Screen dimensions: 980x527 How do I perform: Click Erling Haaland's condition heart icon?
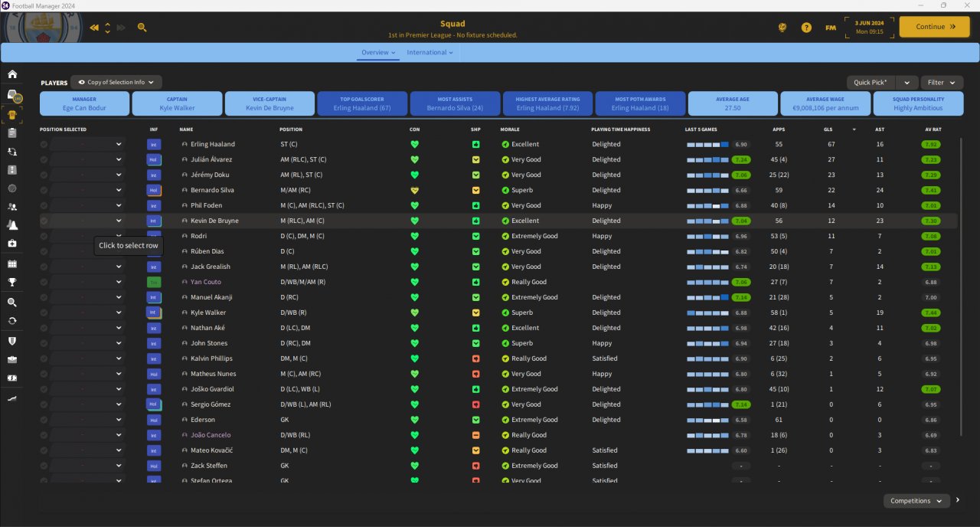tap(415, 144)
